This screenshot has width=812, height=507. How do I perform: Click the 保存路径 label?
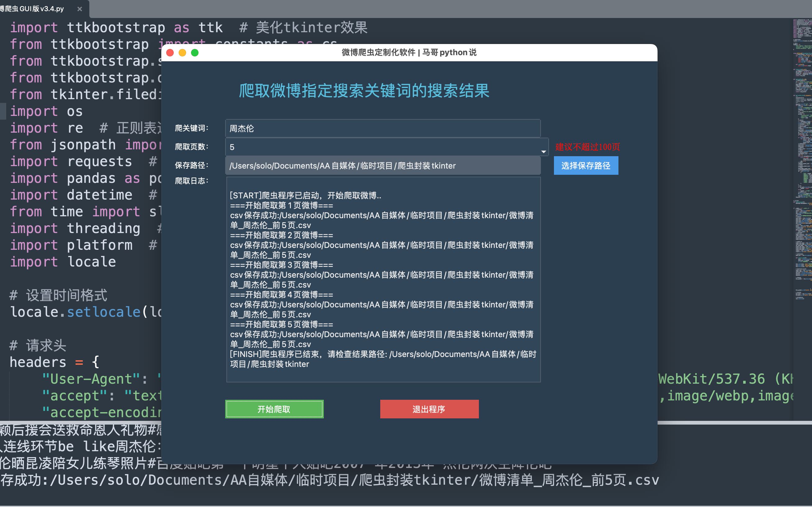click(x=192, y=165)
